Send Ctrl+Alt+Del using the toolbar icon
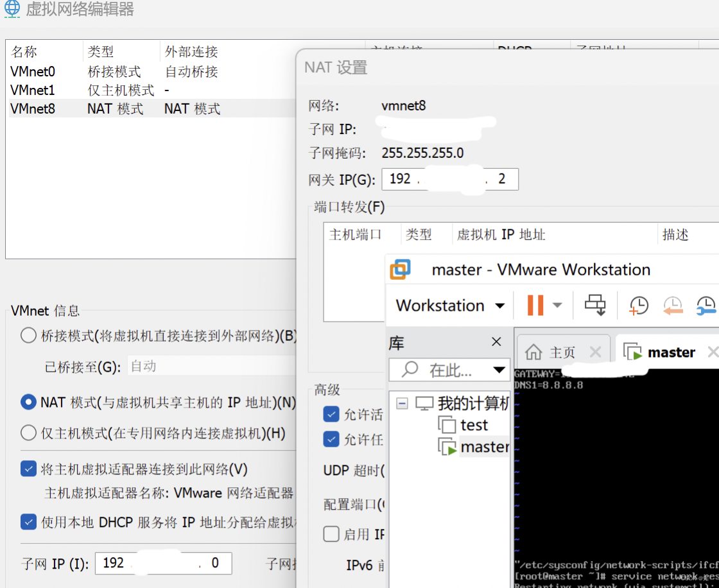Screen dimensions: 719x588 [594, 305]
